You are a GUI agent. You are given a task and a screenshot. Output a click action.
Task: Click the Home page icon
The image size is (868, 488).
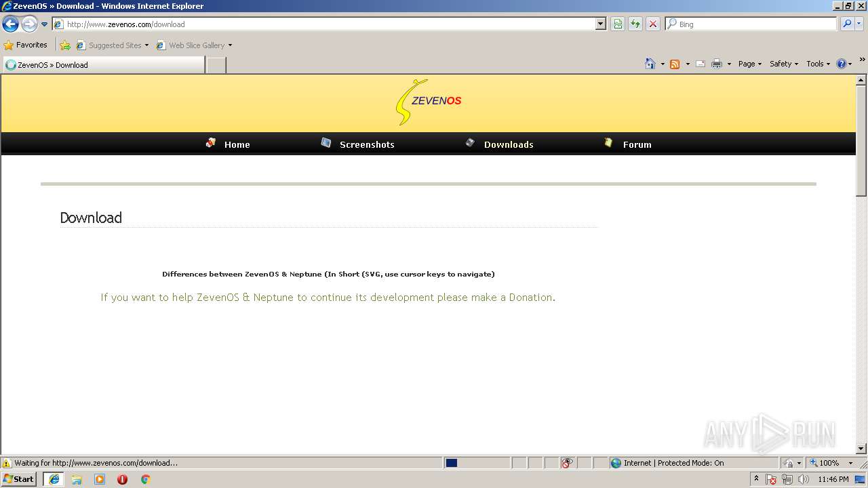pyautogui.click(x=650, y=64)
